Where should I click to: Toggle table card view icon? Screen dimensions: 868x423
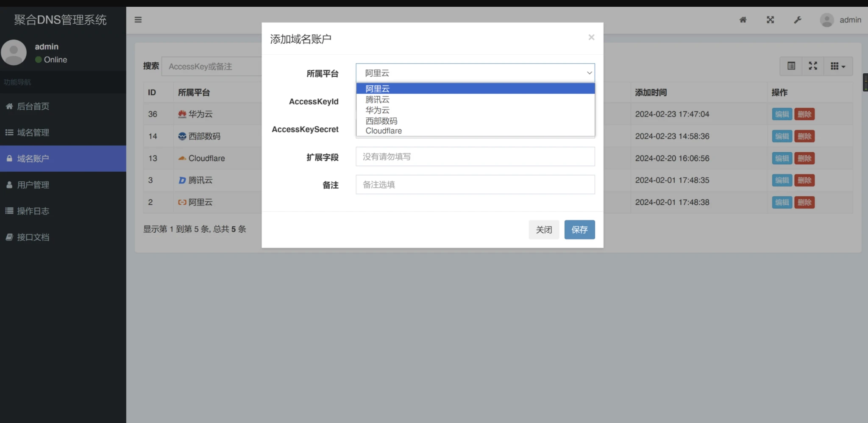[791, 66]
